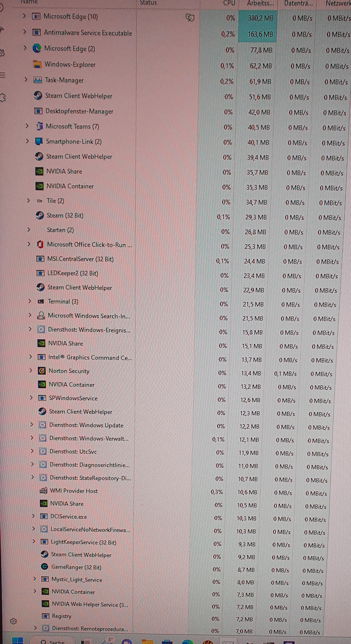
Task: Select the "163,6 MB" memory value
Action: tap(260, 34)
